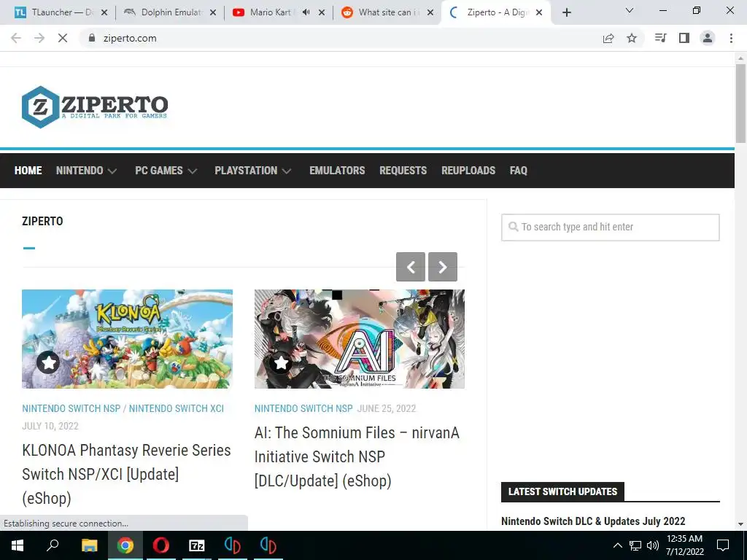747x560 pixels.
Task: Click the Ziperto hexagon logo
Action: point(41,106)
